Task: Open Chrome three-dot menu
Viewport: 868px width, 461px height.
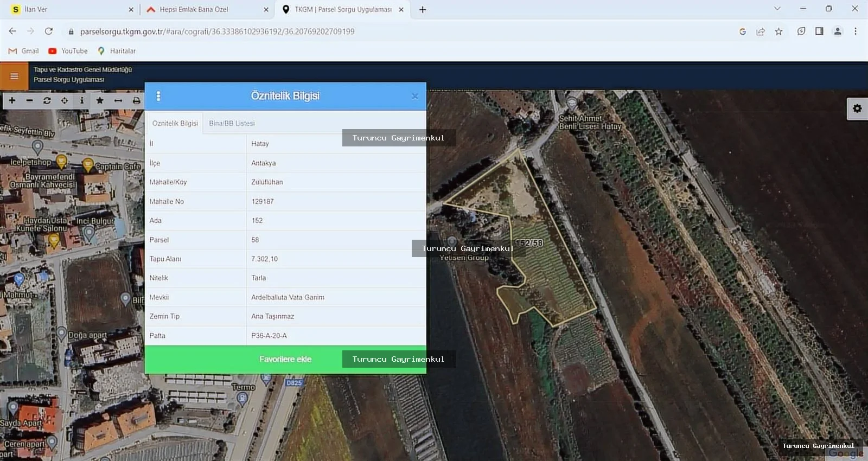Action: [x=856, y=31]
